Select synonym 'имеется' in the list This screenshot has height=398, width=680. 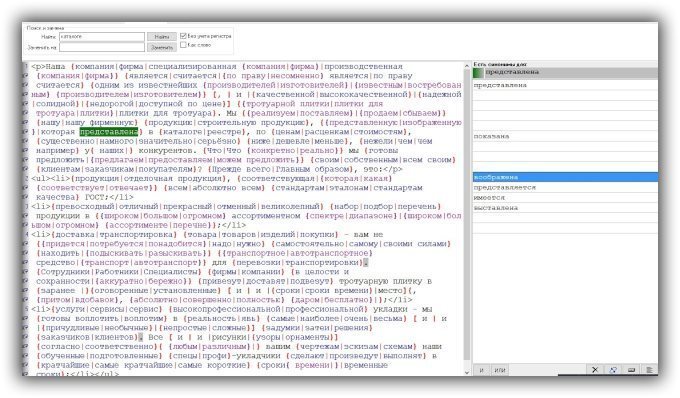point(565,197)
